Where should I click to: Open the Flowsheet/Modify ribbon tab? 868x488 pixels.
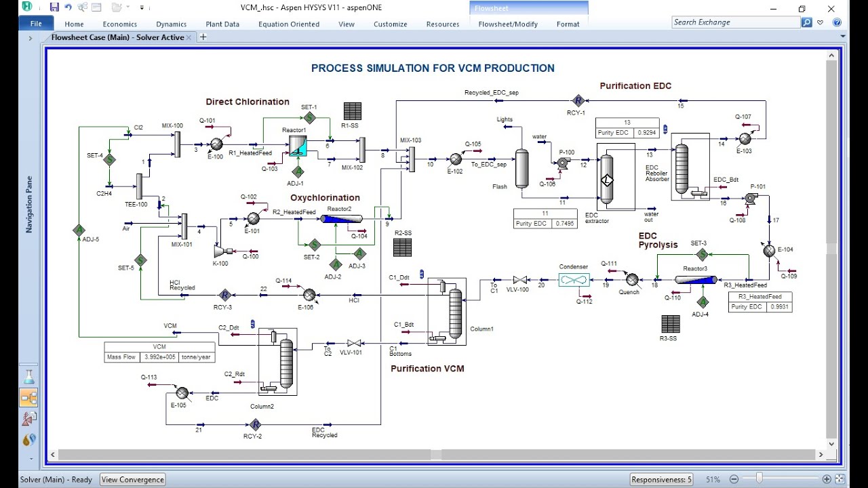(x=508, y=24)
